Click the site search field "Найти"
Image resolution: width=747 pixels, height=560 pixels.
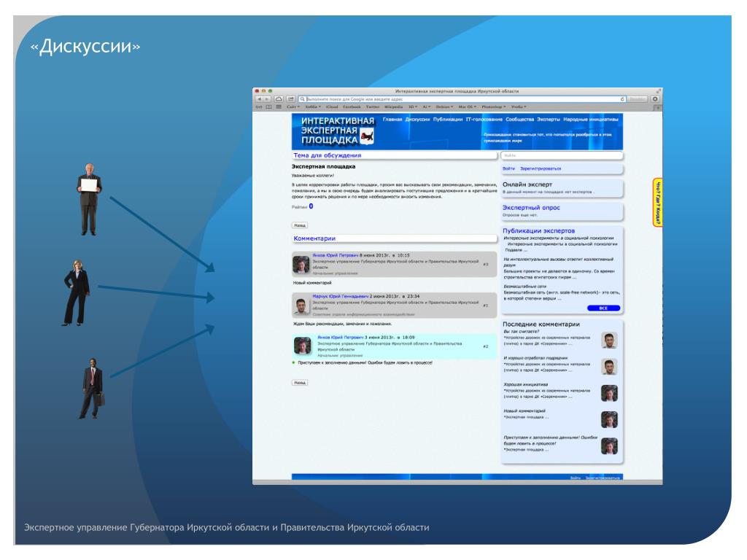(x=561, y=155)
